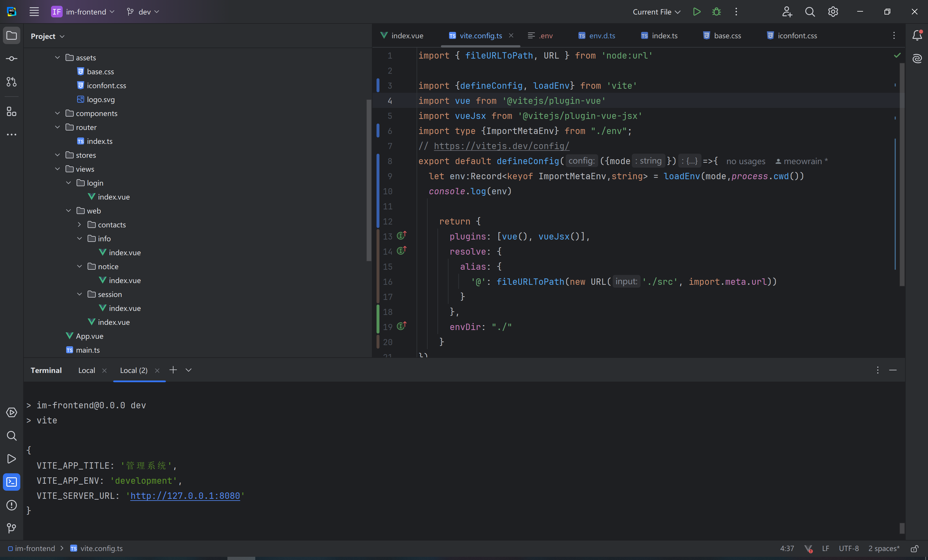Run current file with green play button

697,12
